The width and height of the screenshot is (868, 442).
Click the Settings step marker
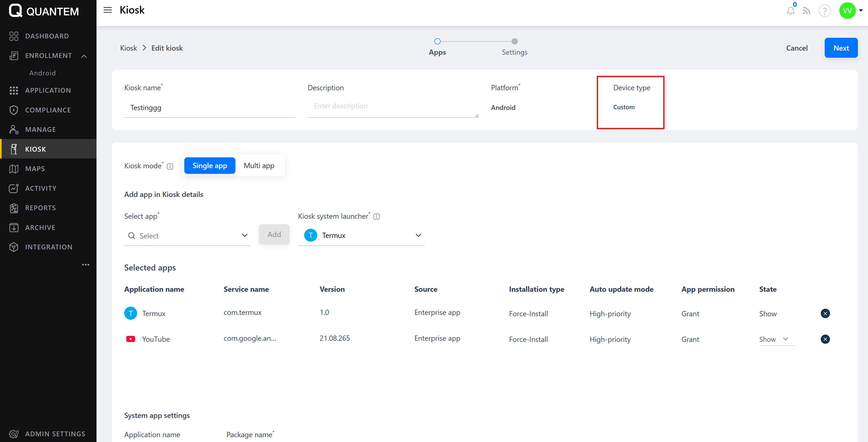point(514,41)
